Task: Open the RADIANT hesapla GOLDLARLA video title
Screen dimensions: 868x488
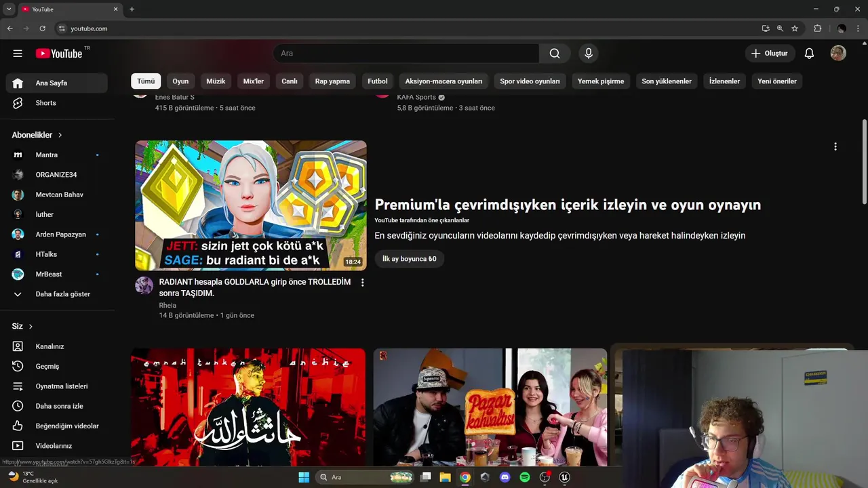Action: click(255, 287)
